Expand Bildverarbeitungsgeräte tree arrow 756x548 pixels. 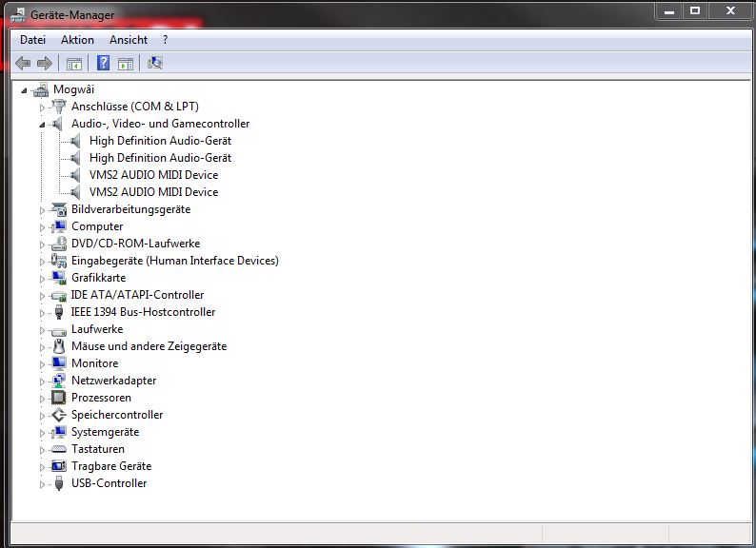(42, 210)
